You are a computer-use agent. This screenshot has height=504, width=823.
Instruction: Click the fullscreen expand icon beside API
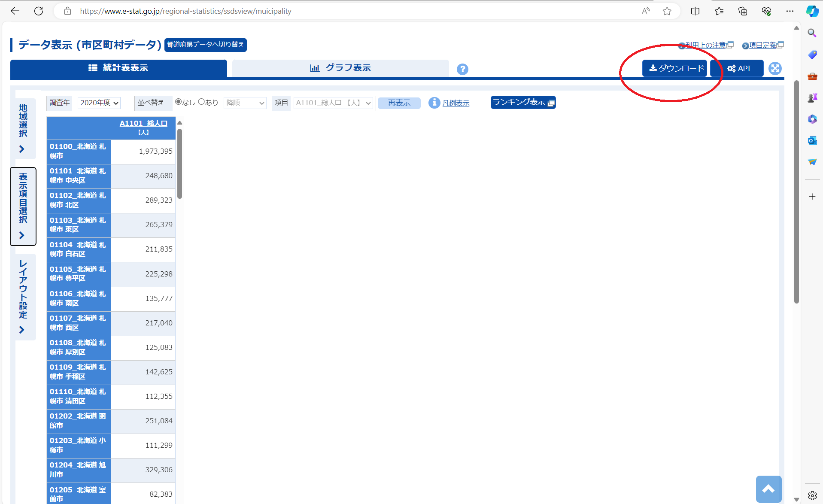(x=775, y=68)
